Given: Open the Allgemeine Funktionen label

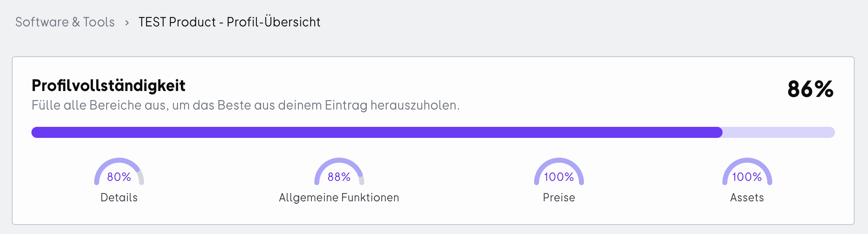Looking at the screenshot, I should [339, 197].
